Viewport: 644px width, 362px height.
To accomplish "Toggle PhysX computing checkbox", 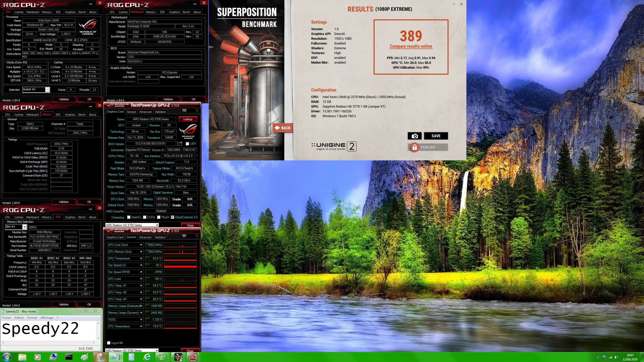I will click(x=159, y=217).
